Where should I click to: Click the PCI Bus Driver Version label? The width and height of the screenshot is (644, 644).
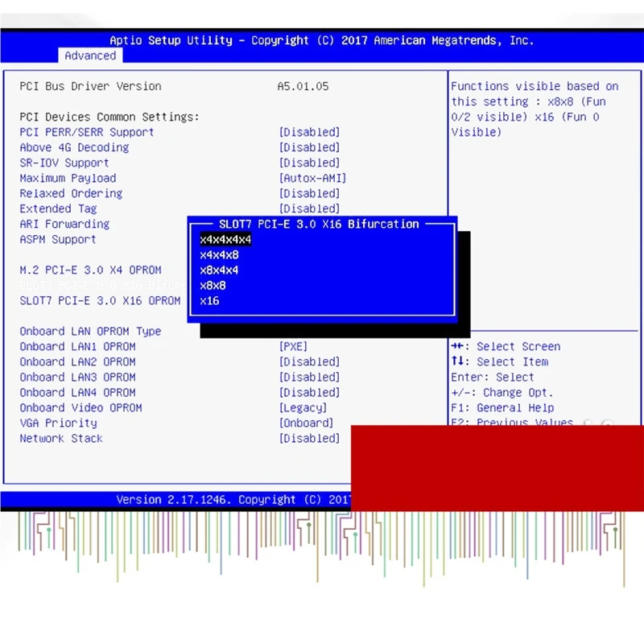pyautogui.click(x=90, y=86)
